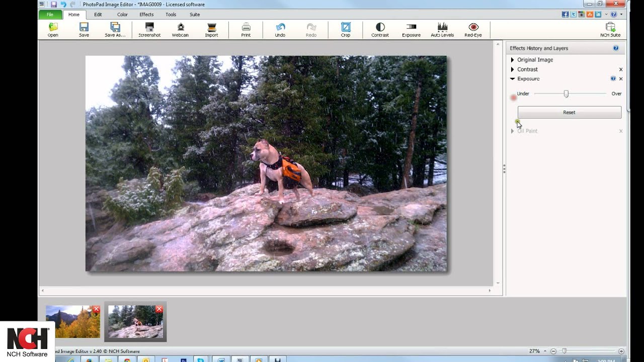The height and width of the screenshot is (362, 644).
Task: Click the zoom level slider handle
Action: pyautogui.click(x=564, y=351)
